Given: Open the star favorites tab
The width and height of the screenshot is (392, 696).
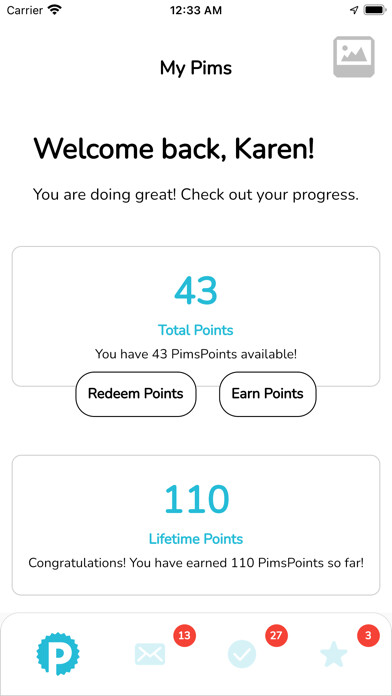Looking at the screenshot, I should coord(334,654).
